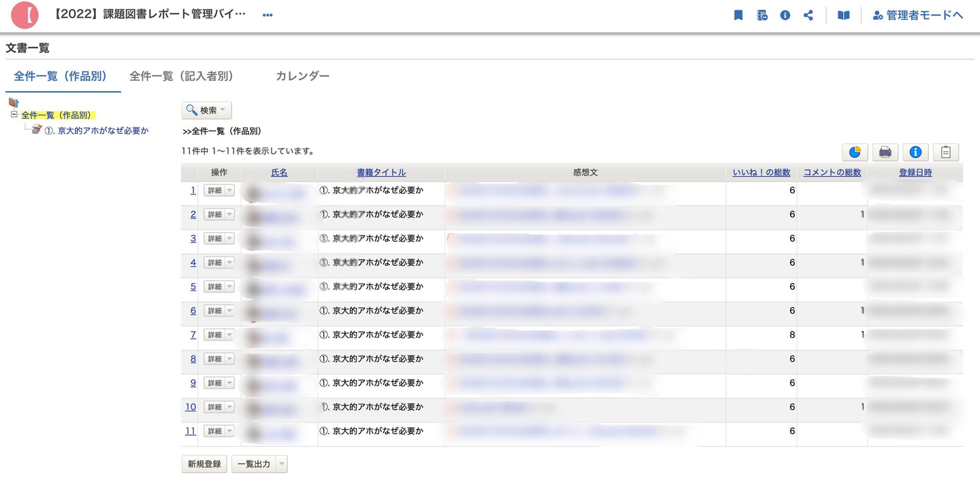Image resolution: width=980 pixels, height=485 pixels.
Task: Click the >>全件一覧（作品別） breadcrumb text
Action: (222, 131)
